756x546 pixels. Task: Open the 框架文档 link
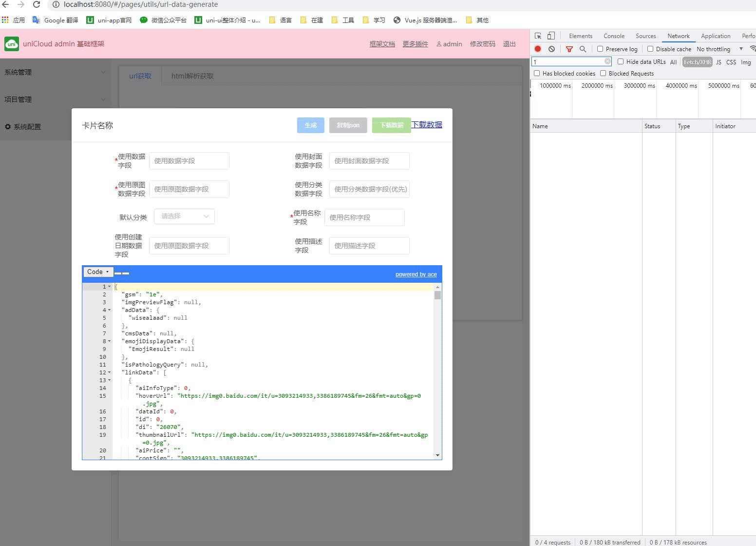[x=382, y=44]
